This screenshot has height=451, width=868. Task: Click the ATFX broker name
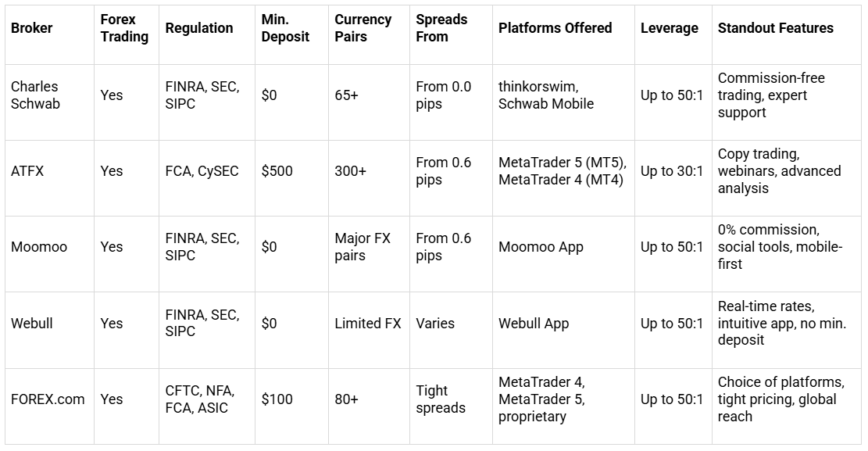(x=27, y=171)
